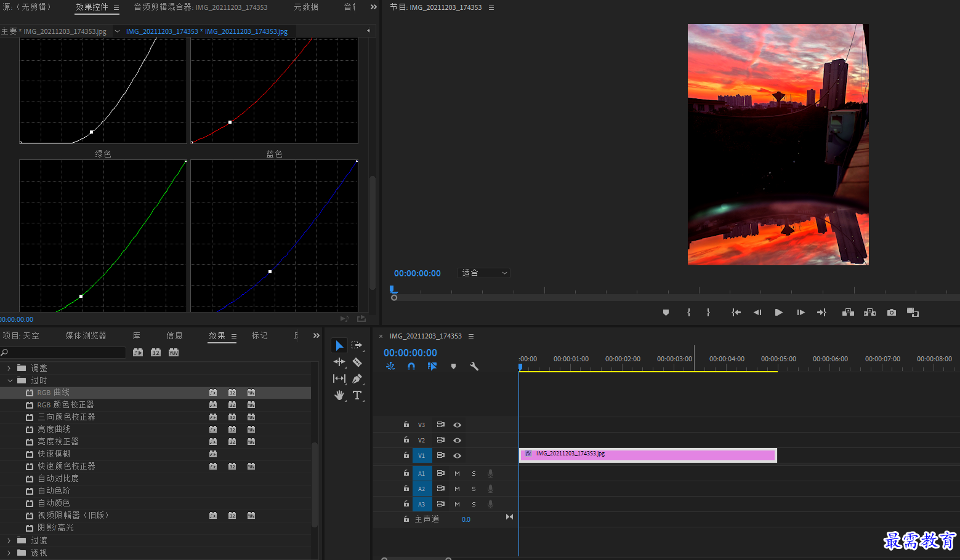Viewport: 960px width, 560px height.
Task: Toggle lock on the V1 track
Action: click(406, 455)
